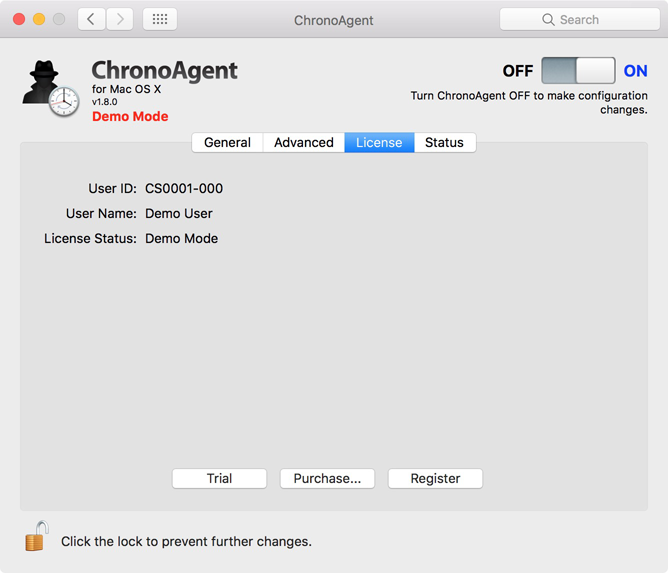Close the ChronoAgent window

coord(19,19)
